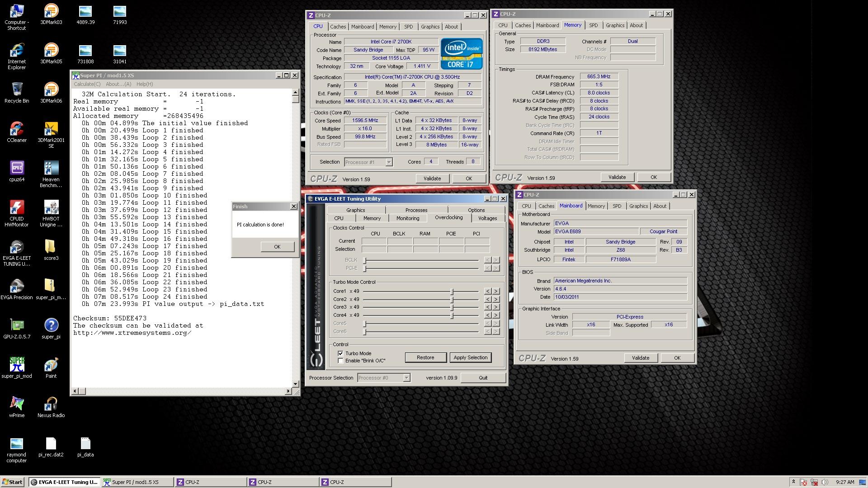Enable "Brink O/C" checkbox
Viewport: 868px width, 488px height.
340,361
